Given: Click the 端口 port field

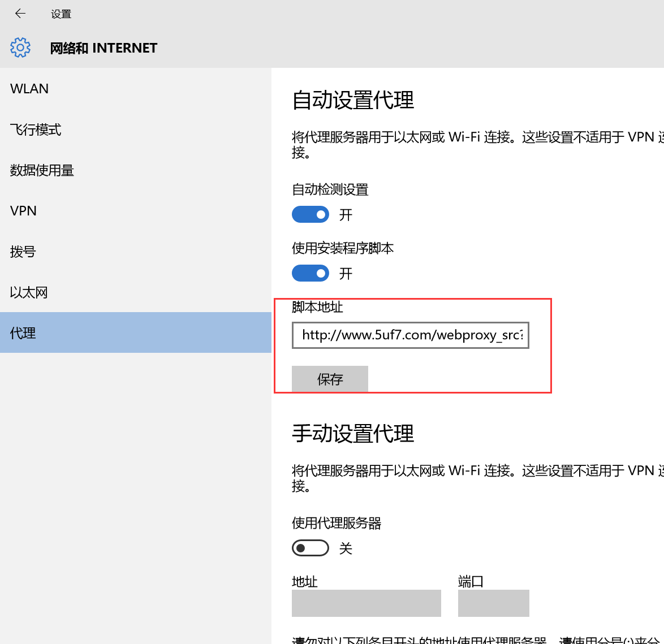Looking at the screenshot, I should [x=493, y=603].
